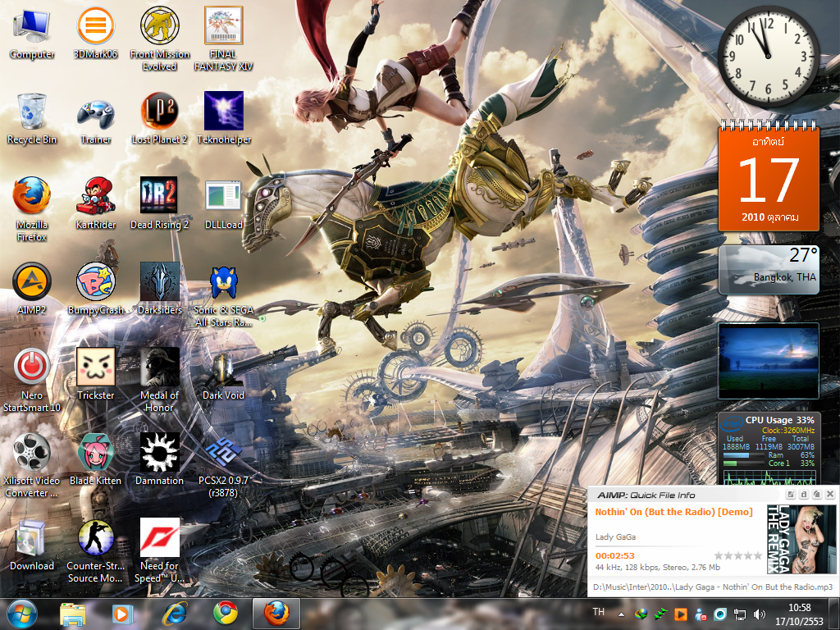This screenshot has height=630, width=840.
Task: Open the volume speaker tray icon
Action: pyautogui.click(x=759, y=614)
